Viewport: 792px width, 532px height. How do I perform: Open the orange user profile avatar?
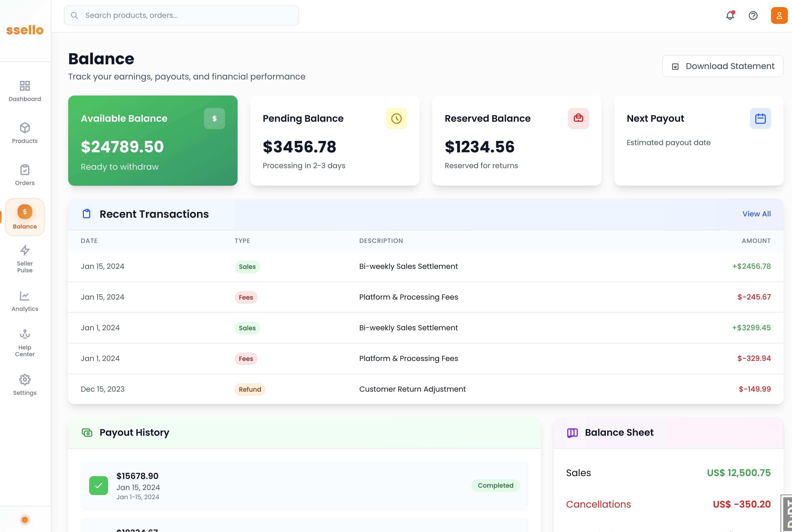779,15
